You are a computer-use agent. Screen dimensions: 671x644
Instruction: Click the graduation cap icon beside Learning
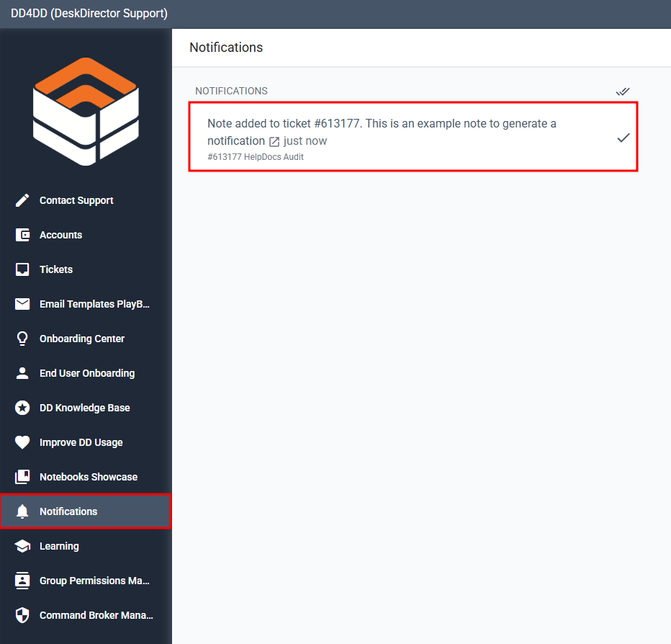tap(22, 546)
